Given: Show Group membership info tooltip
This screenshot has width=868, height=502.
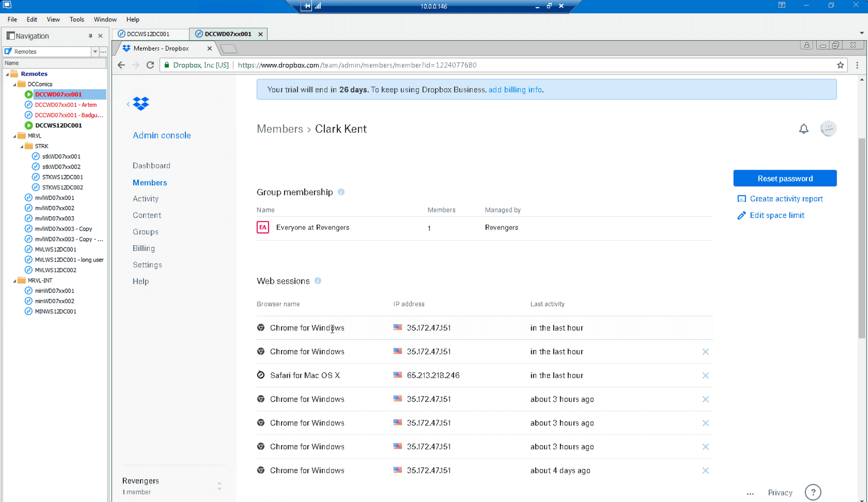Looking at the screenshot, I should click(x=341, y=192).
